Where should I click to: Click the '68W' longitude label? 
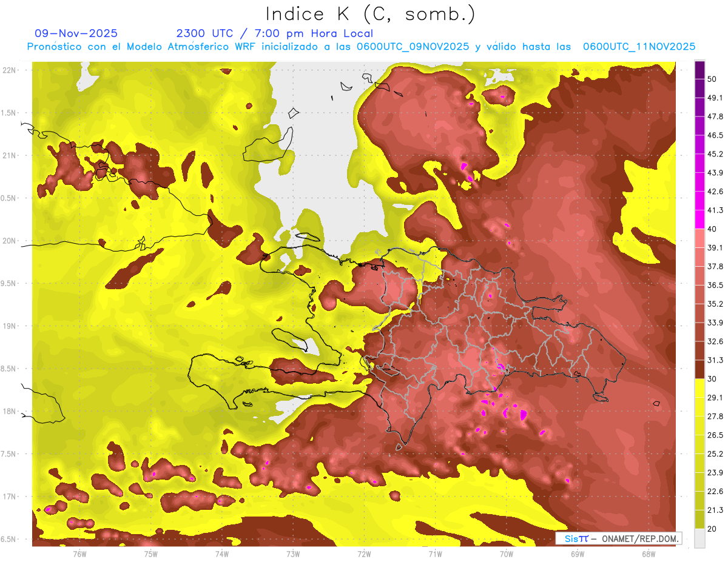click(649, 554)
